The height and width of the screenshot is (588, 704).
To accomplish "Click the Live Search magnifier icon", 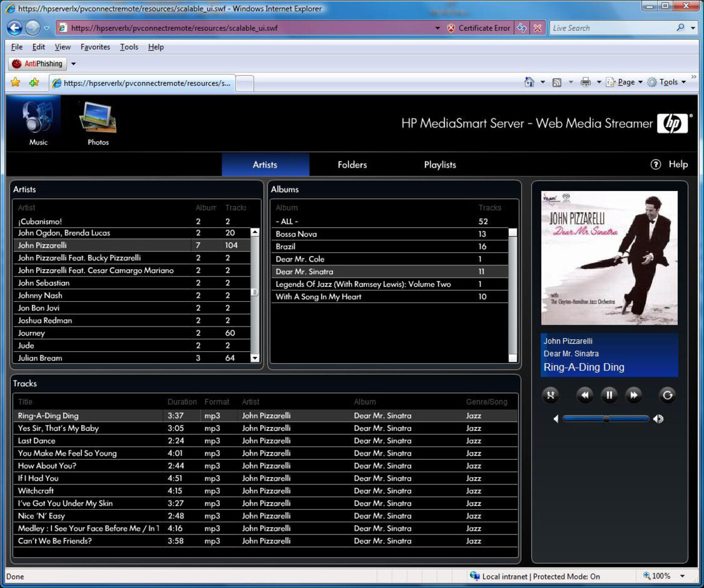I will pyautogui.click(x=681, y=27).
